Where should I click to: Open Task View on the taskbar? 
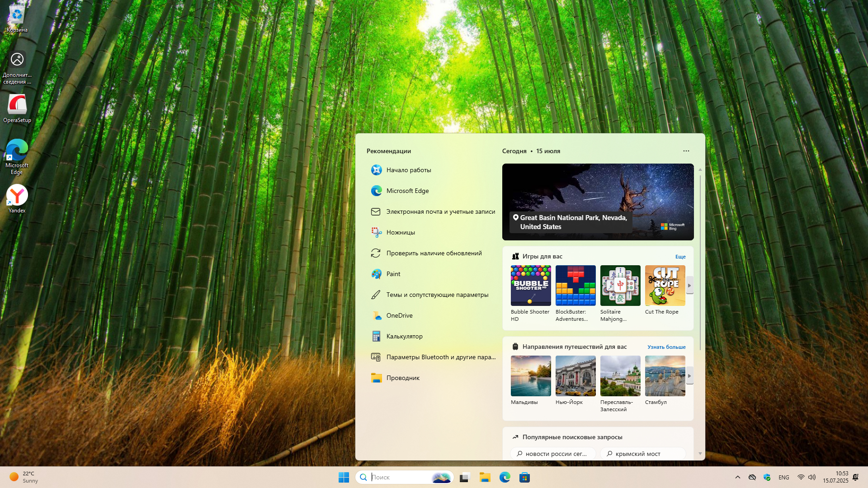465,478
